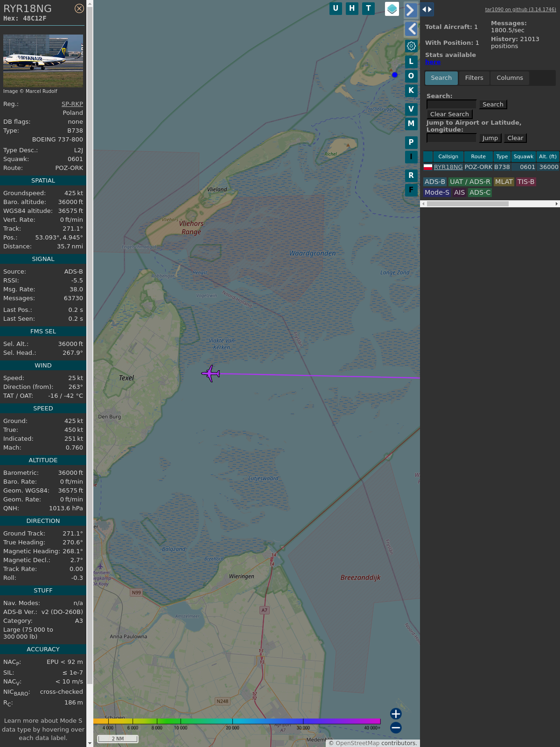Click the FMS SEL section header
560x747 pixels.
43,331
